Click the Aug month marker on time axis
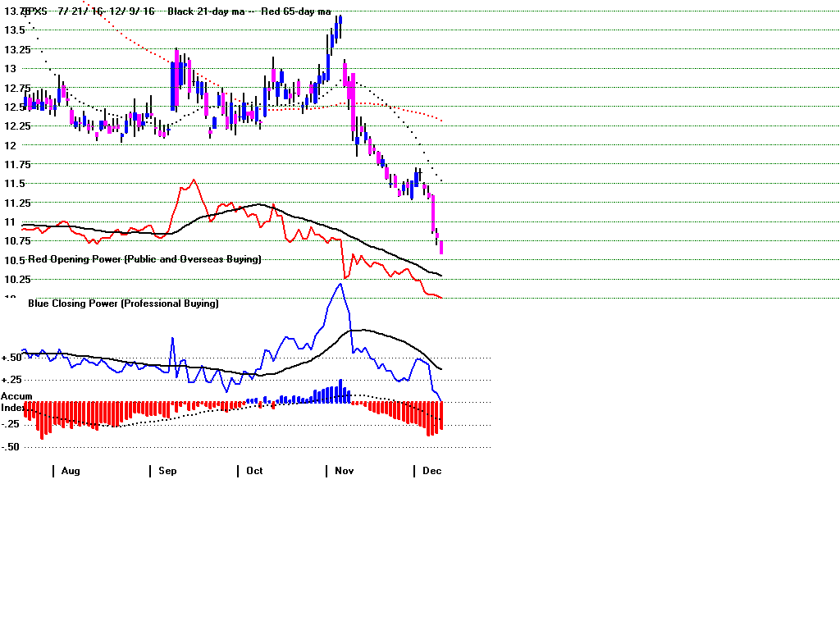This screenshot has width=840, height=630. [71, 471]
